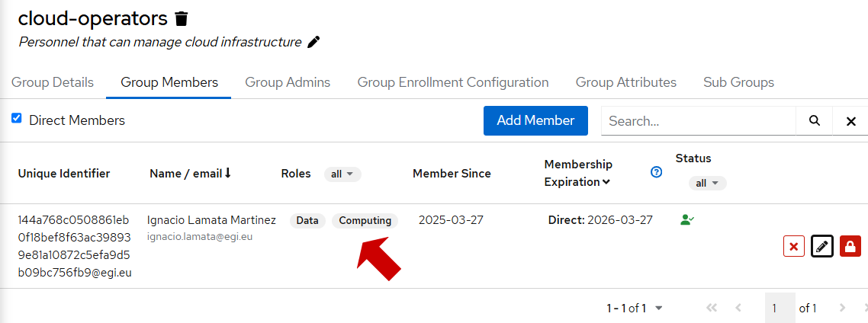Expand the Membership Expiration sort chevron
868x323 pixels.
coord(606,182)
